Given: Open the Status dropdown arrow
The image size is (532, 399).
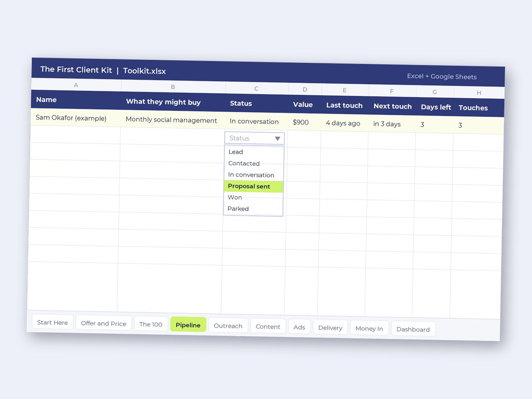Looking at the screenshot, I should point(277,139).
